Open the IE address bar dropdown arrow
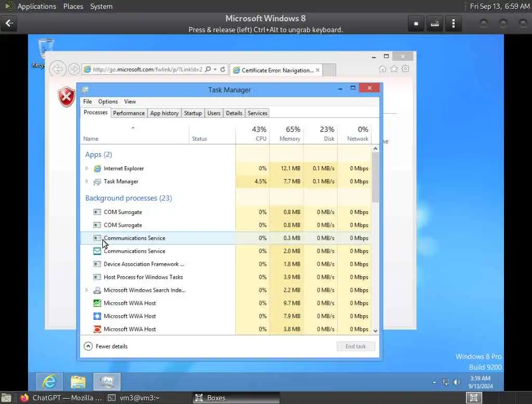The width and height of the screenshot is (532, 404). coord(215,69)
